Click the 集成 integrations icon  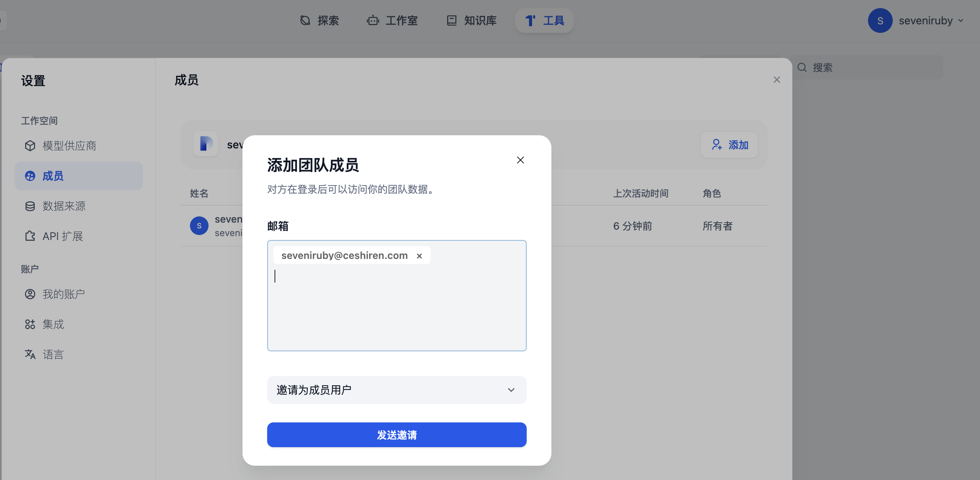click(x=30, y=324)
